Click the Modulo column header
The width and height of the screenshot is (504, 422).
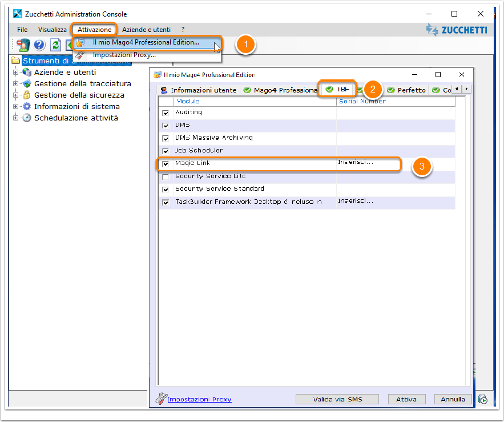pyautogui.click(x=255, y=101)
